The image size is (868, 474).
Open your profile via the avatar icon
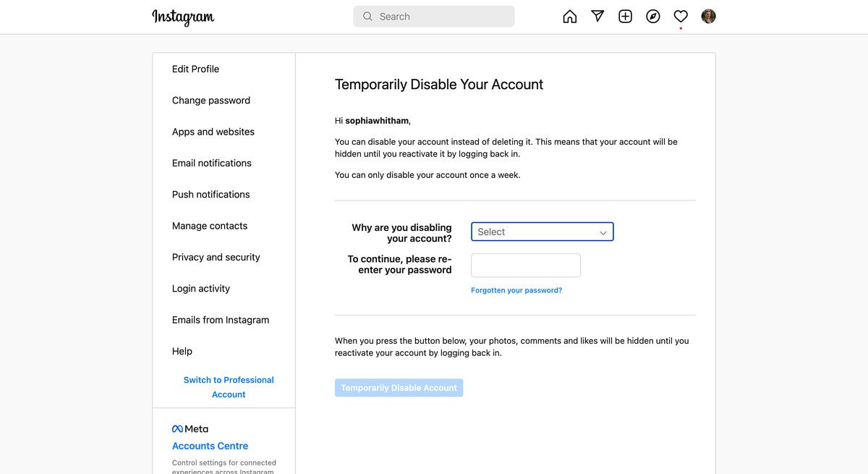(707, 16)
